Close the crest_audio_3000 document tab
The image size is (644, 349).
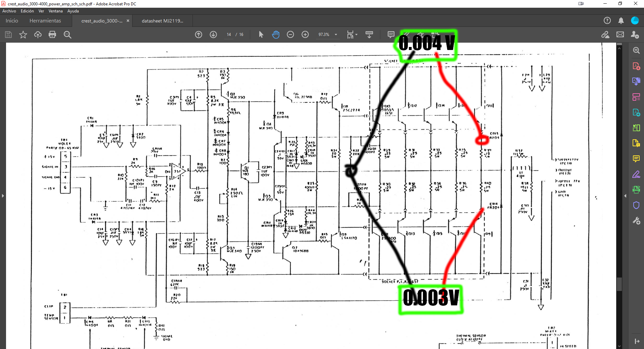pyautogui.click(x=128, y=21)
